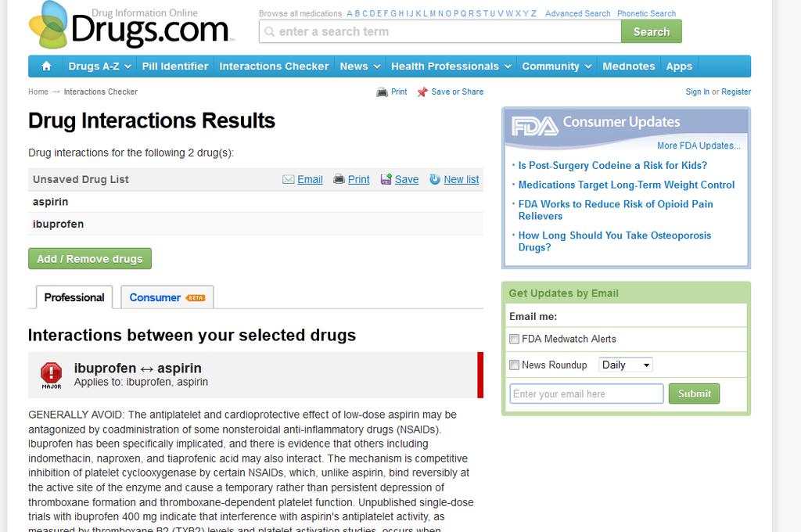Viewport: 801px width, 532px height.
Task: Open the Daily frequency dropdown
Action: (x=626, y=365)
